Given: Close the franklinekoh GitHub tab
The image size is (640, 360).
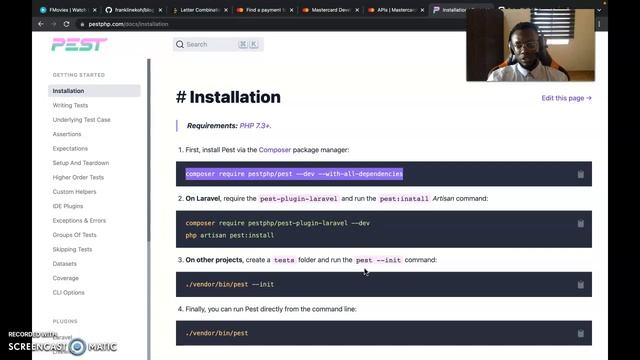Looking at the screenshot, I should 160,10.
